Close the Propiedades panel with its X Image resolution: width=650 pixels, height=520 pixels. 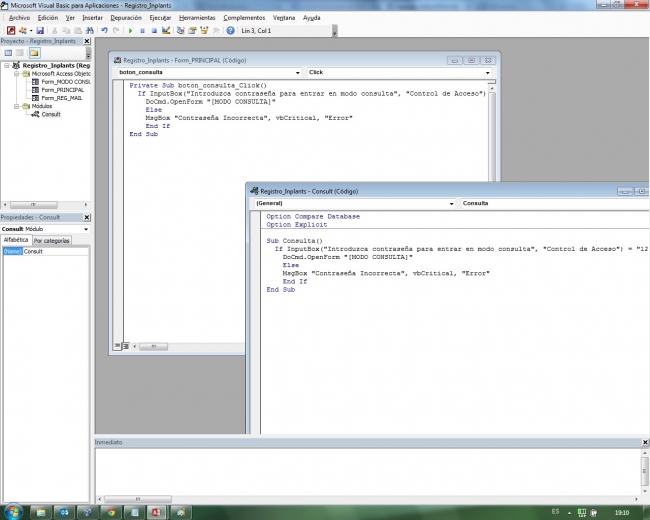87,217
